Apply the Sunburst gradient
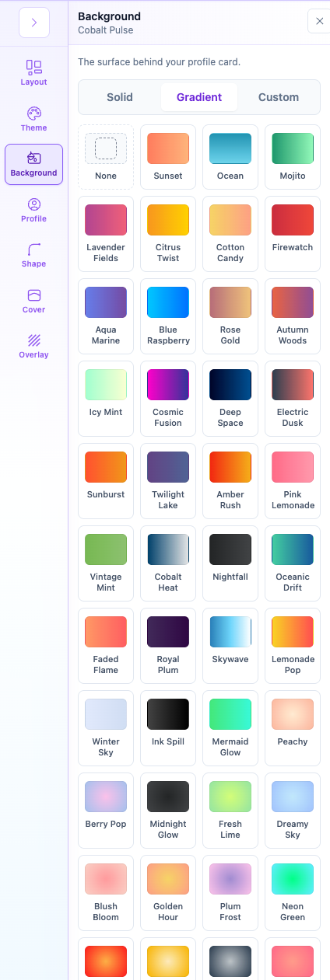Screen dimensions: 330x980 [106, 481]
